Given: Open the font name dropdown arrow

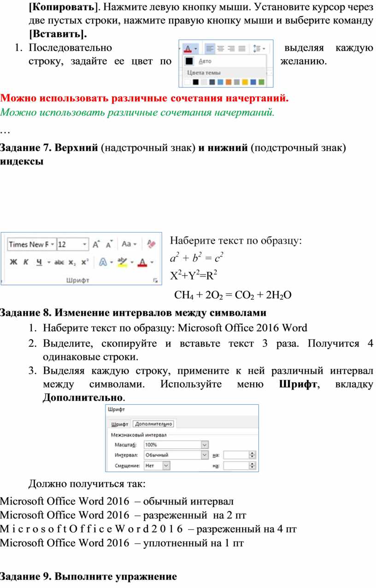Looking at the screenshot, I should coord(53,244).
